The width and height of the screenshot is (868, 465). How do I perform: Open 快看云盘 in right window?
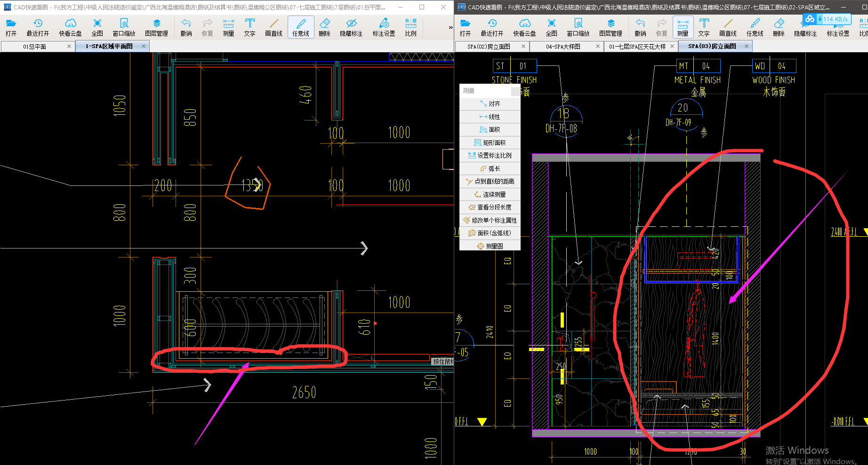524,27
